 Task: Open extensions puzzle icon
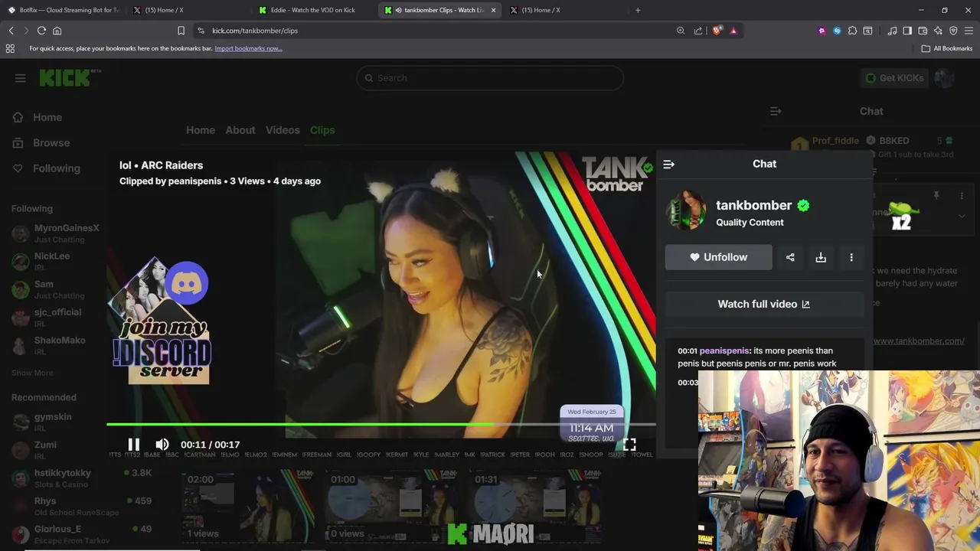(x=852, y=31)
